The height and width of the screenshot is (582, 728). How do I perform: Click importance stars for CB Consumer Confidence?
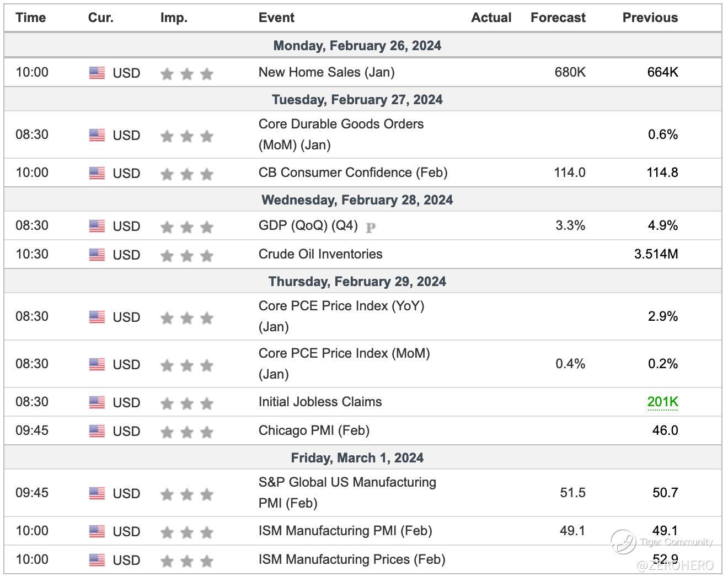pyautogui.click(x=186, y=174)
